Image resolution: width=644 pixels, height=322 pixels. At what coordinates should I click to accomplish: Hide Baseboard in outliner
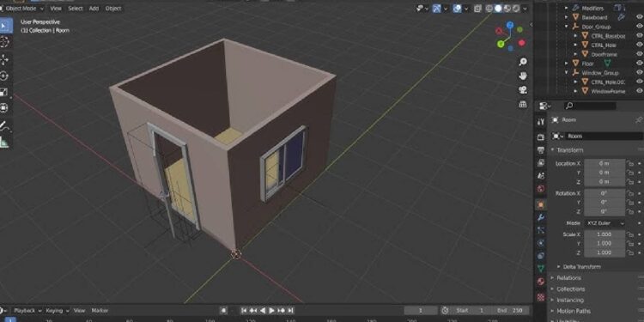[x=639, y=17]
